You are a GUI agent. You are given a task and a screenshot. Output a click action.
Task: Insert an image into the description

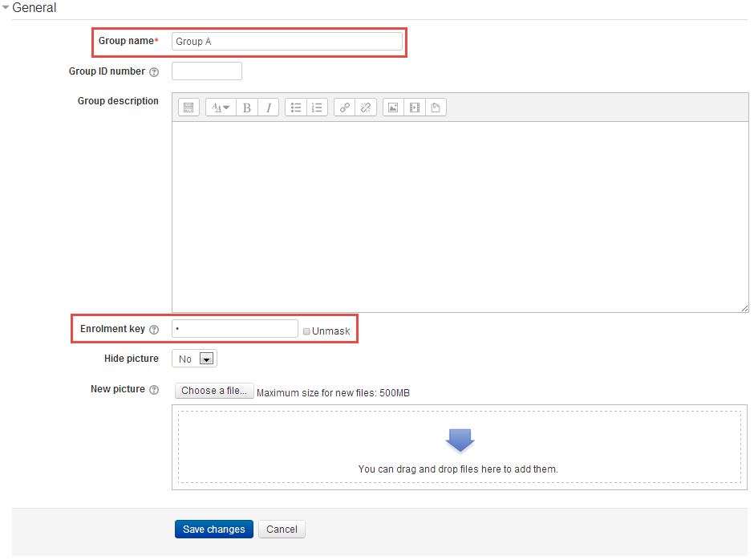393,108
